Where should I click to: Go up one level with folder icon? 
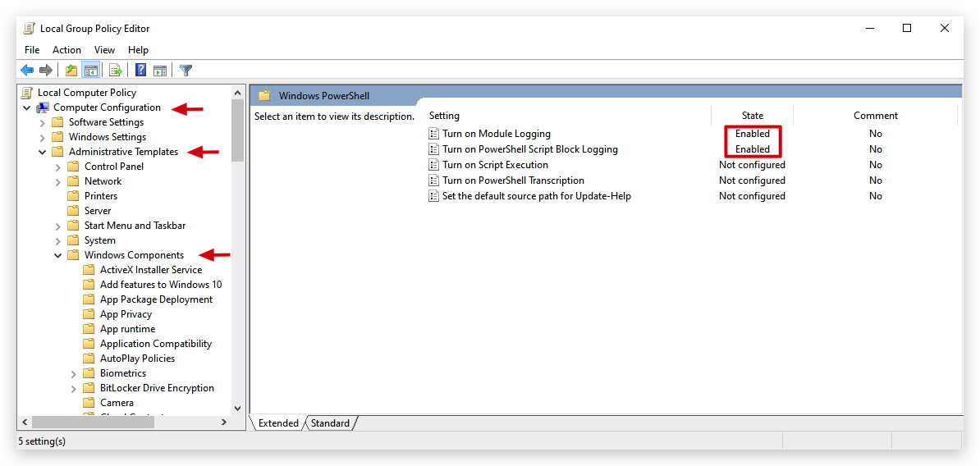(71, 70)
